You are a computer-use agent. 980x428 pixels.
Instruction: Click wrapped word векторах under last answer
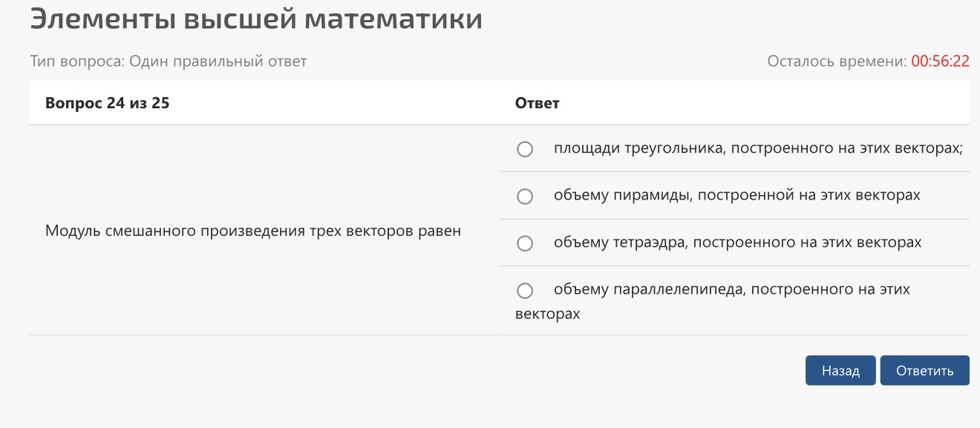547,314
